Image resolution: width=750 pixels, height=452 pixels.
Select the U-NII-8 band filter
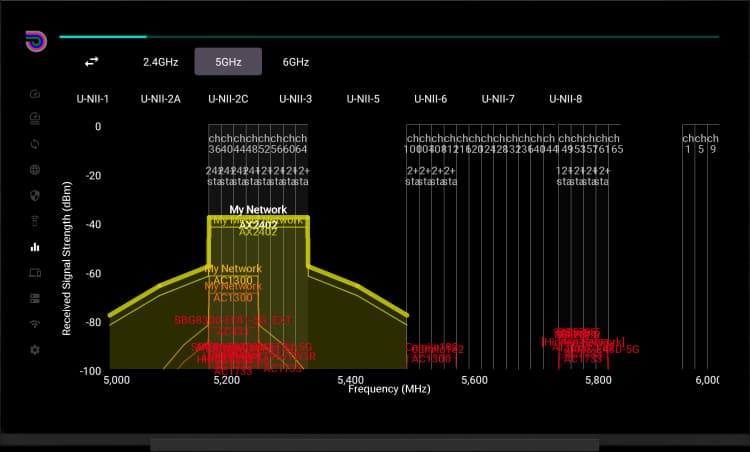point(565,99)
